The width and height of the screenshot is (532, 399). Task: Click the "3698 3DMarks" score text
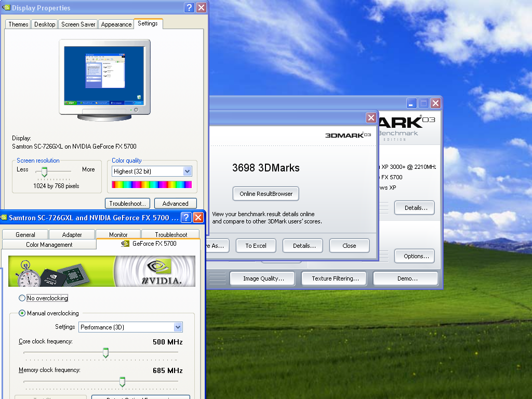tap(265, 168)
